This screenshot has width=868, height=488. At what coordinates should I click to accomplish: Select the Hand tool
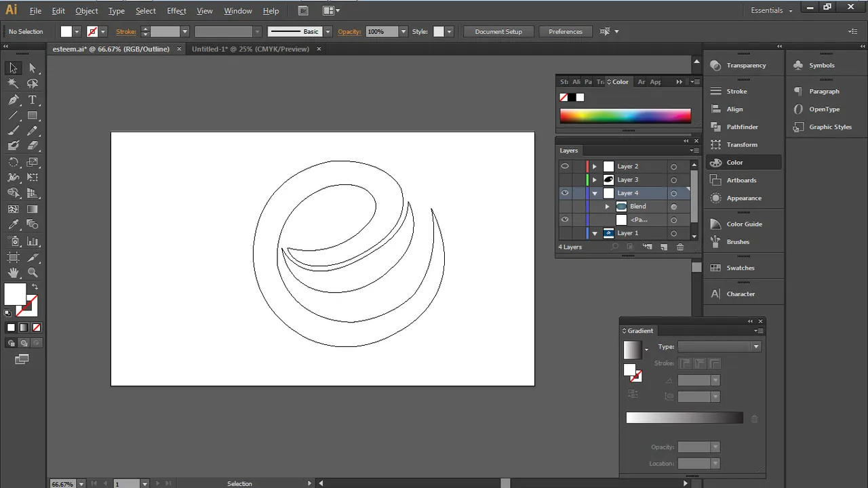point(13,272)
